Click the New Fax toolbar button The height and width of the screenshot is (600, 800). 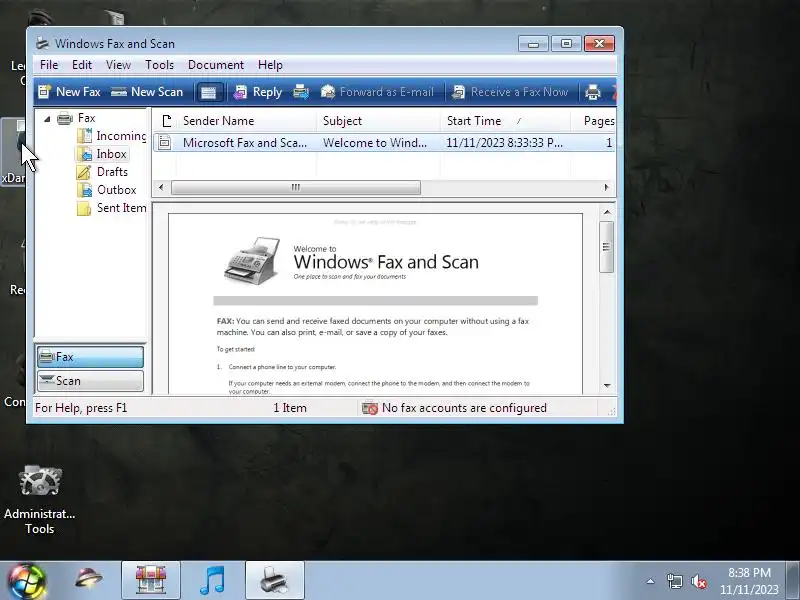(x=70, y=92)
